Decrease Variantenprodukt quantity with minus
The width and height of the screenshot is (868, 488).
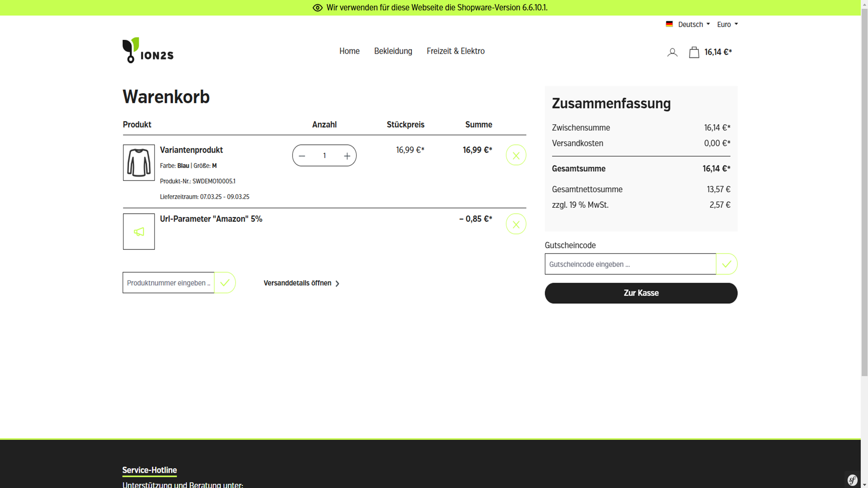point(302,156)
